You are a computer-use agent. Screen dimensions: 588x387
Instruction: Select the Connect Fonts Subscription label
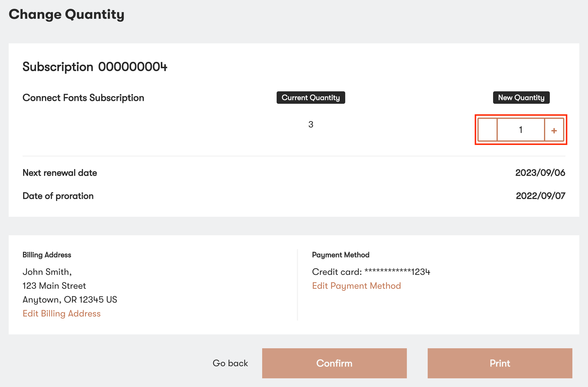pyautogui.click(x=83, y=98)
